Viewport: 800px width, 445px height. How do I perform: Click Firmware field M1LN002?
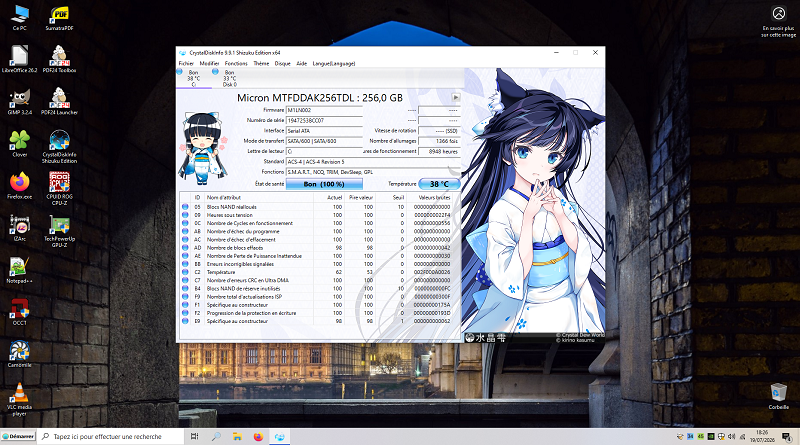324,110
